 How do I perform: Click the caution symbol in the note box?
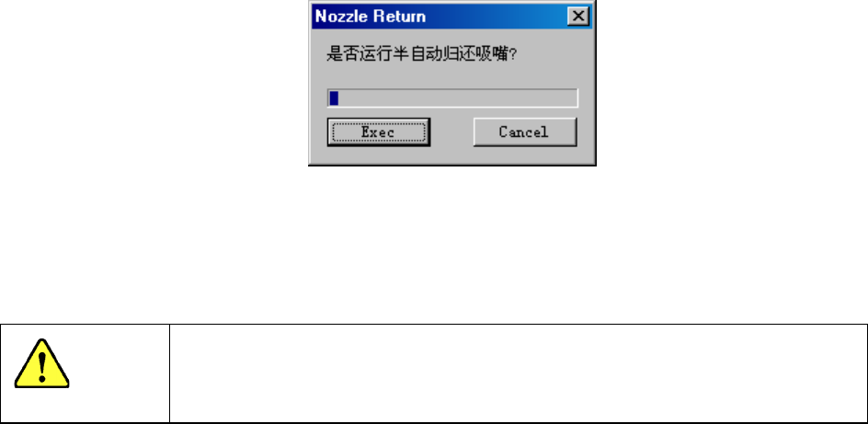[x=41, y=363]
